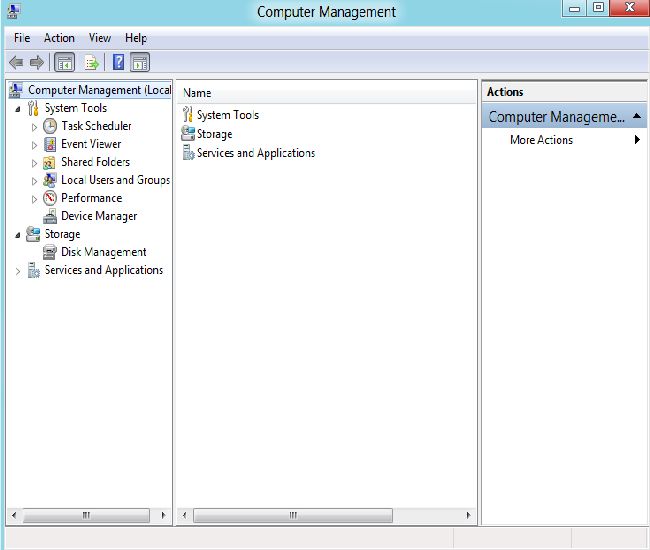The image size is (650, 550).
Task: Click the Back arrow toolbar icon
Action: coord(16,63)
